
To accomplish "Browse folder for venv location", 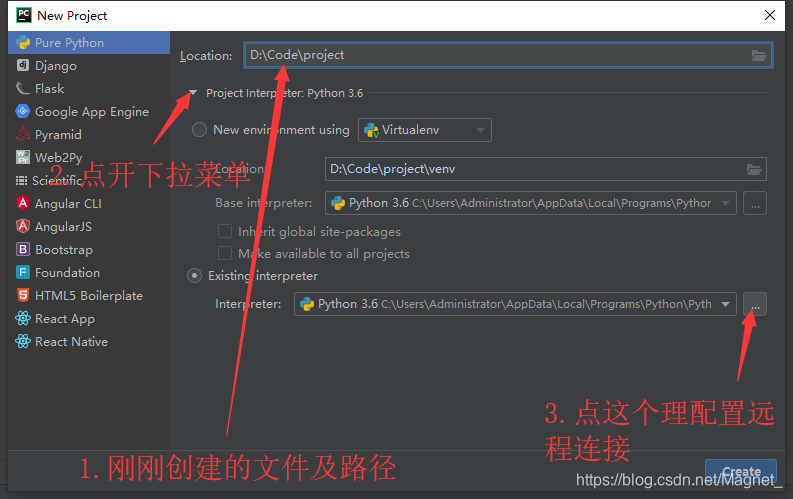I will click(x=754, y=169).
